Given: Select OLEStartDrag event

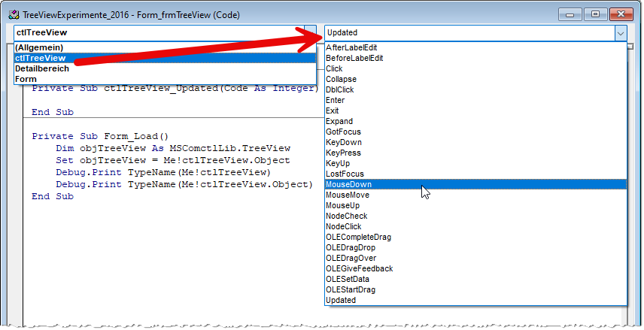Looking at the screenshot, I should 475,289.
